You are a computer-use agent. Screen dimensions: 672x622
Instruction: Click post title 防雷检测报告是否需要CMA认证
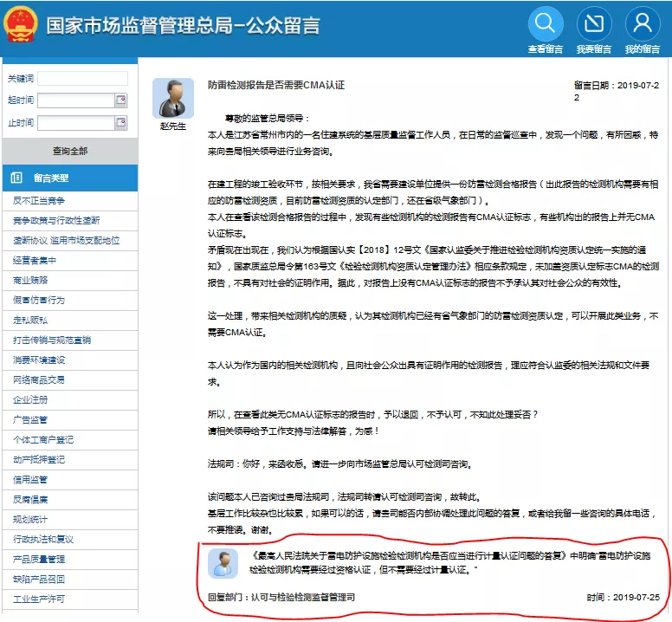click(276, 85)
